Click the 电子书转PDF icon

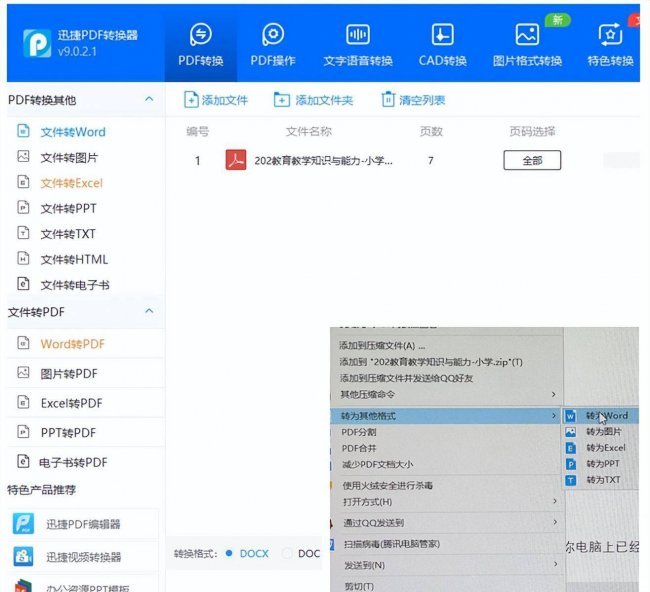pos(23,461)
